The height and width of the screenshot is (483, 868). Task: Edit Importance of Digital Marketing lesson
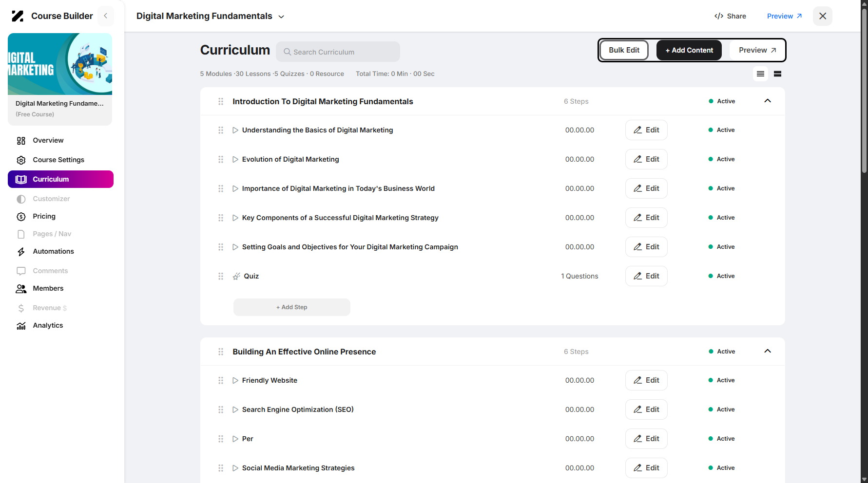click(646, 188)
